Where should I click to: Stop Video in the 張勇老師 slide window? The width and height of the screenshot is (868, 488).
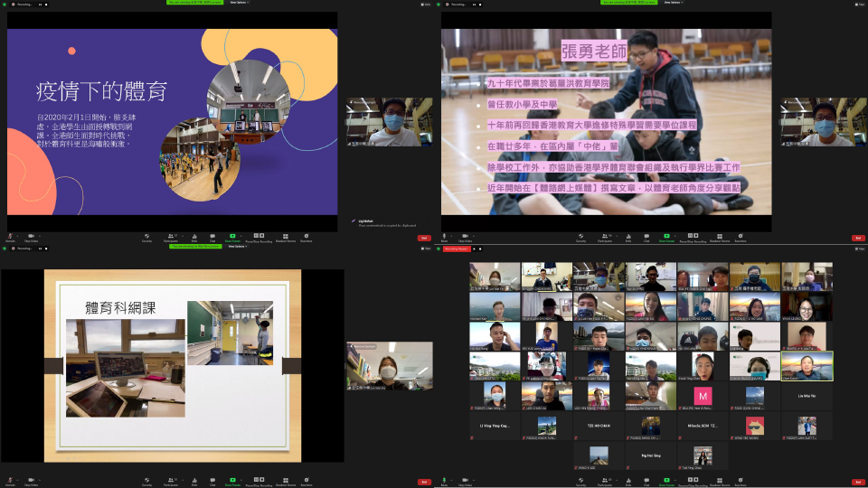coord(465,238)
